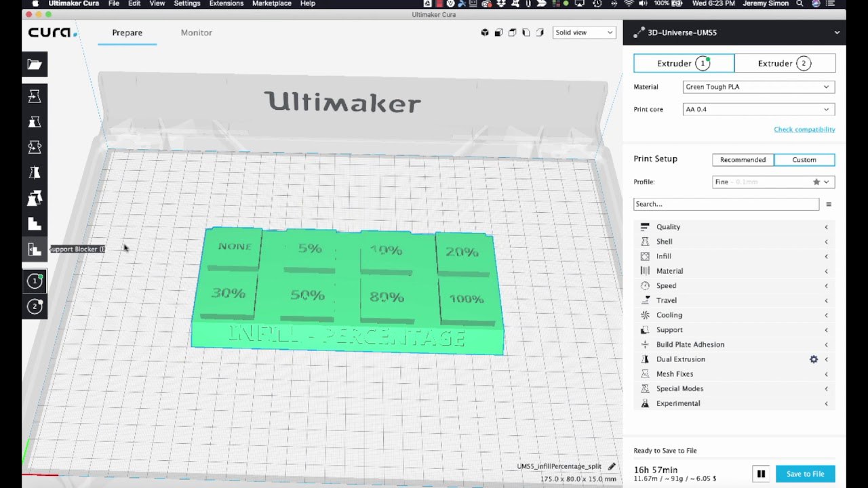Expand the Special Modes section

pos(734,388)
